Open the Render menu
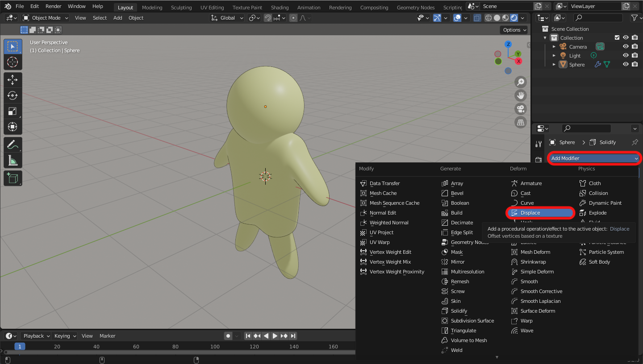The image size is (643, 364). [x=53, y=6]
